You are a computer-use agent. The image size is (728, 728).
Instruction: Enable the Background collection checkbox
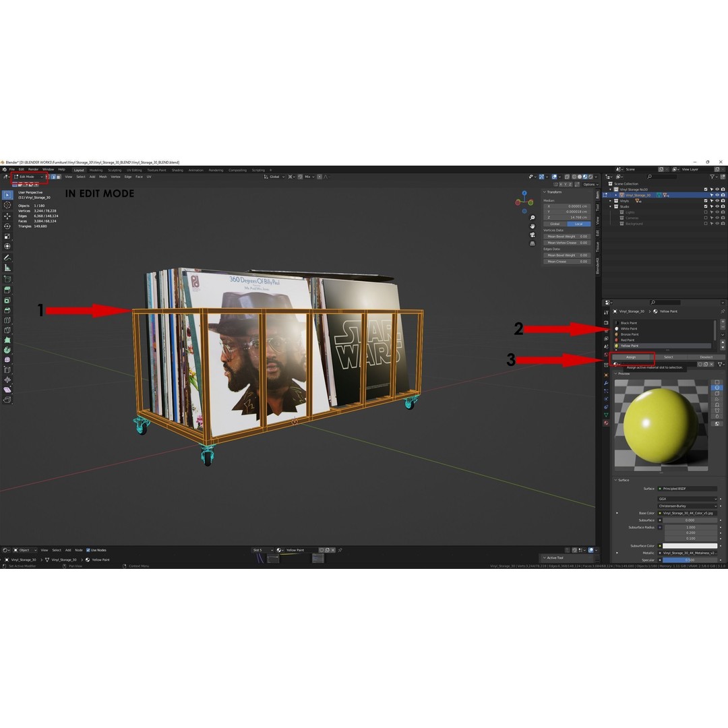[706, 224]
